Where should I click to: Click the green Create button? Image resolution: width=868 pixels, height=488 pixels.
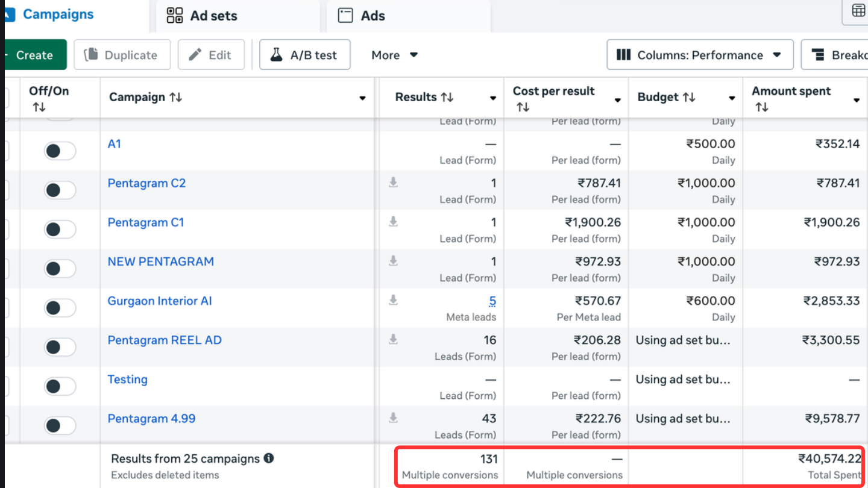click(x=35, y=55)
